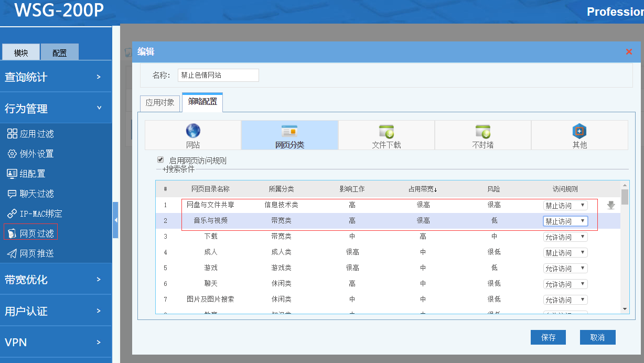Open 网页推送 paper plane item
Screen dimensions: 644x363
click(x=12, y=253)
